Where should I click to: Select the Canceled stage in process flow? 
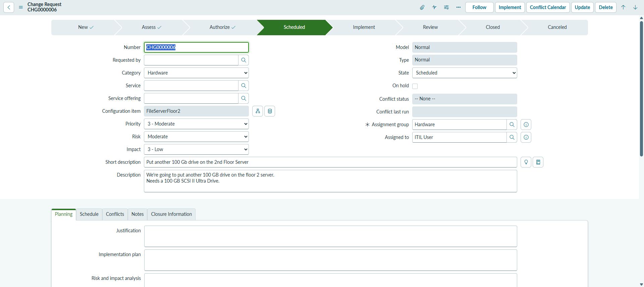coord(557,27)
